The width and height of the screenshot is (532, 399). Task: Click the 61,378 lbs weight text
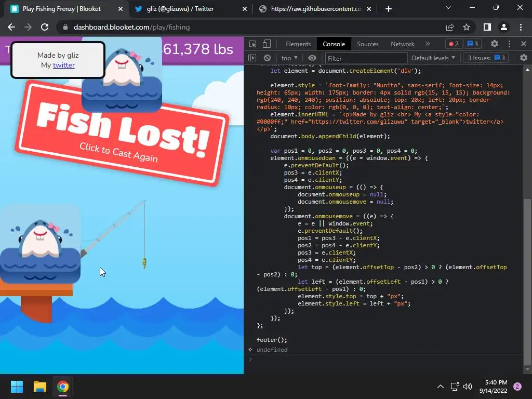[198, 49]
